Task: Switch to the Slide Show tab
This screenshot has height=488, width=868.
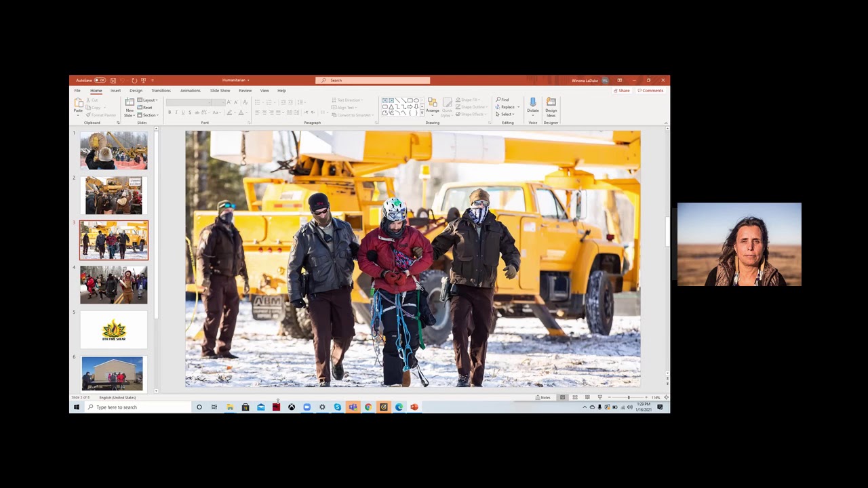Action: 220,91
